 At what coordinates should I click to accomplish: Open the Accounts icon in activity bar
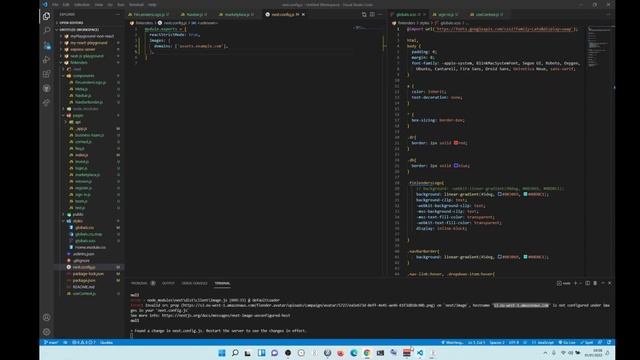47,317
